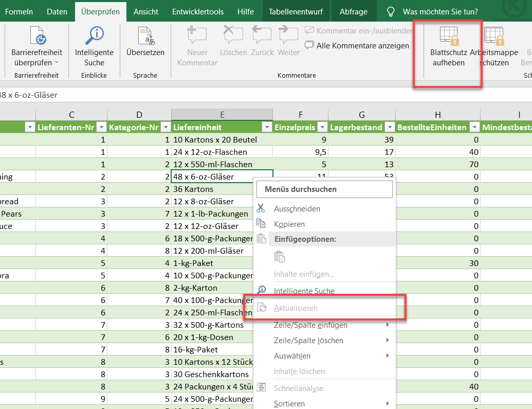Expand Kategorie-Nr filter dropdown
The image size is (532, 409).
pos(166,128)
